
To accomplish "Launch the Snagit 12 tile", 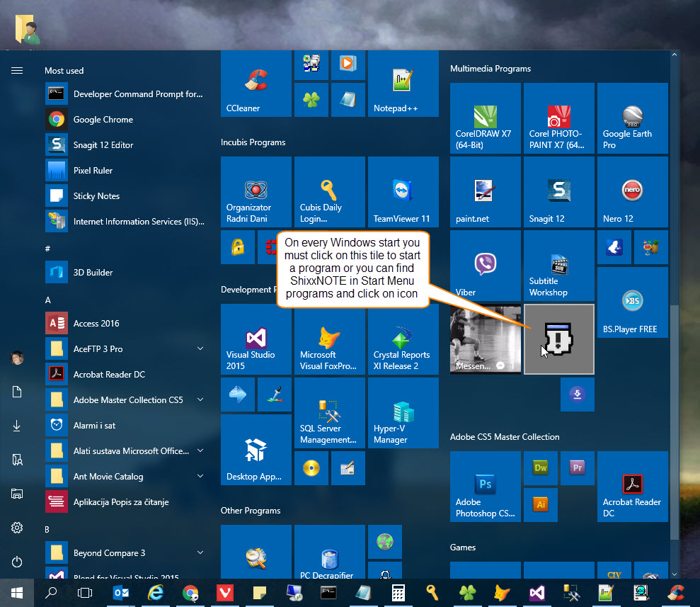I will (559, 192).
